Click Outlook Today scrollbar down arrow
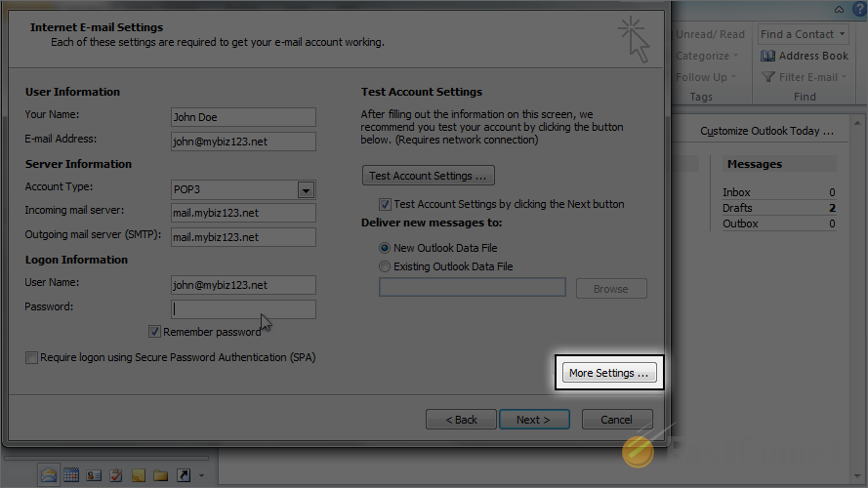Image resolution: width=868 pixels, height=488 pixels. point(857,476)
